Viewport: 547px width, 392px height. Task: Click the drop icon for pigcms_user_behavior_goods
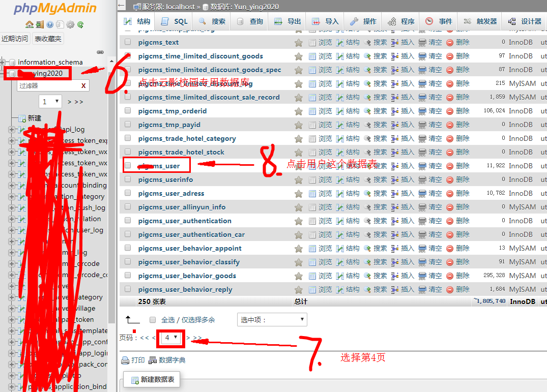click(x=450, y=276)
